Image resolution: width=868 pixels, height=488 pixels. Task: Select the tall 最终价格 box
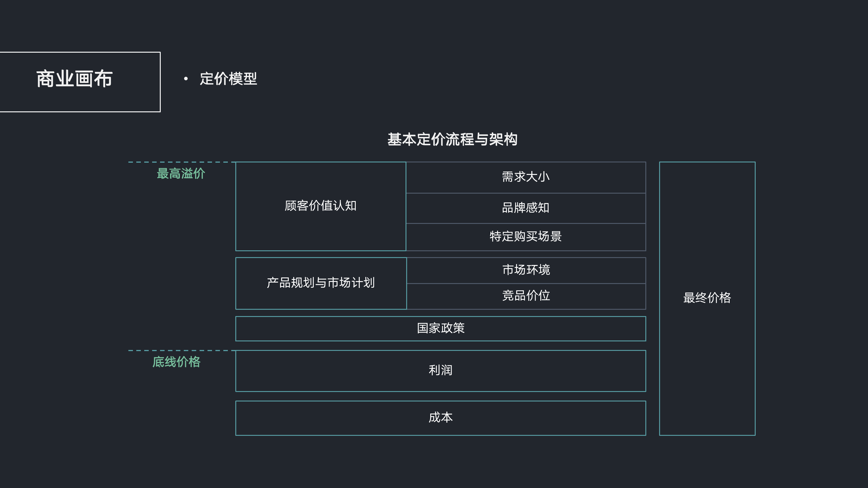[707, 298]
